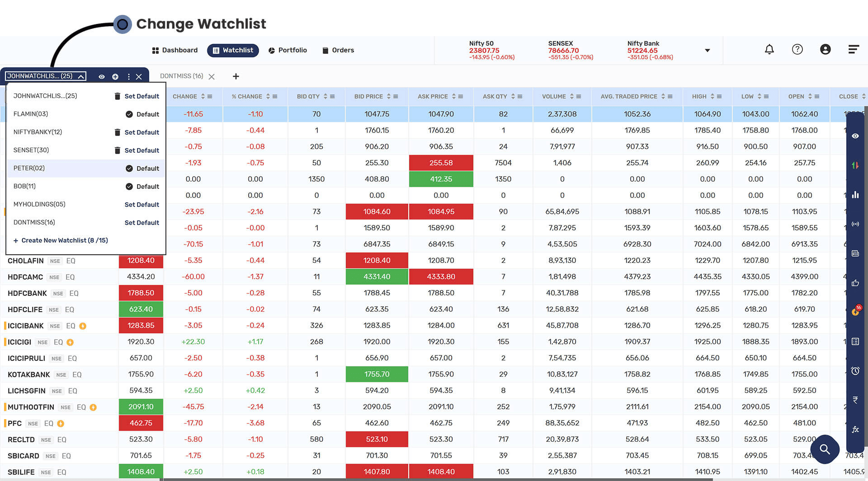Sort by % CHANGE column arrows
Screen dimensions: 868x481
point(268,96)
